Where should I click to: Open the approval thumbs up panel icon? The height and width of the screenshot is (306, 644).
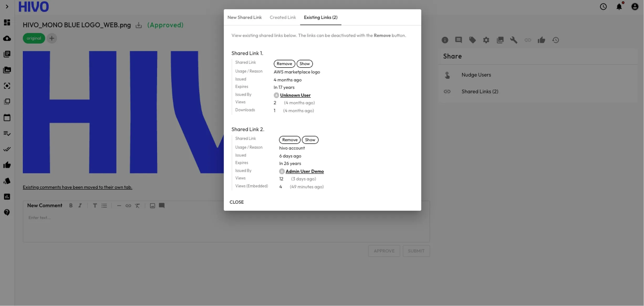[x=541, y=40]
